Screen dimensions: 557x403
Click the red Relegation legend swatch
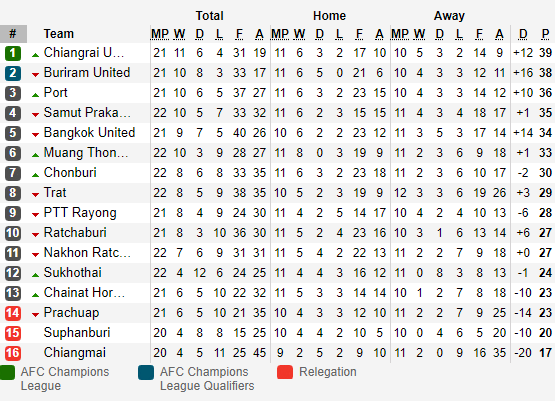285,372
